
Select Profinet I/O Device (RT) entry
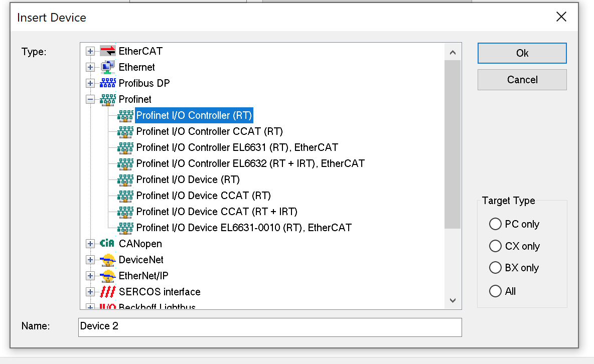(188, 179)
